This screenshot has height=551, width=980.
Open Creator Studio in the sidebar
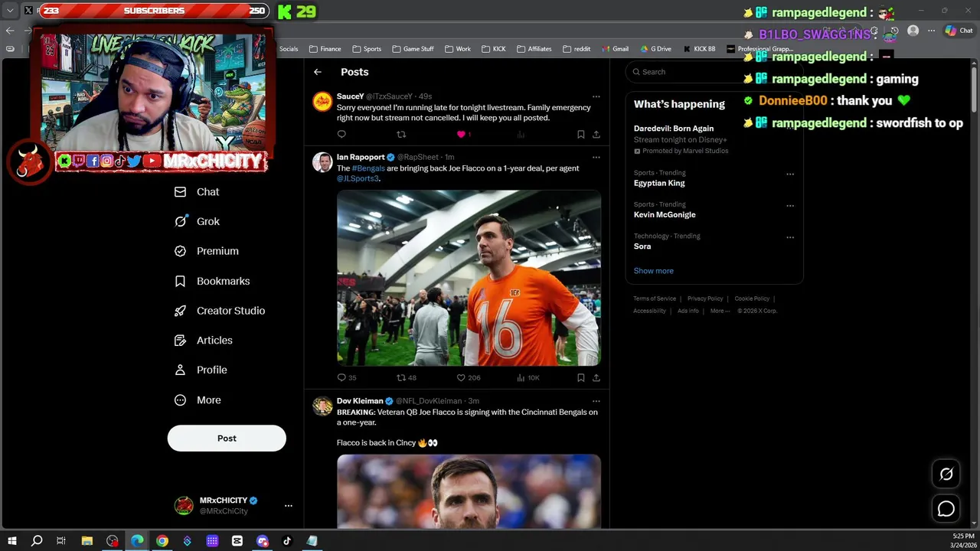coord(220,311)
